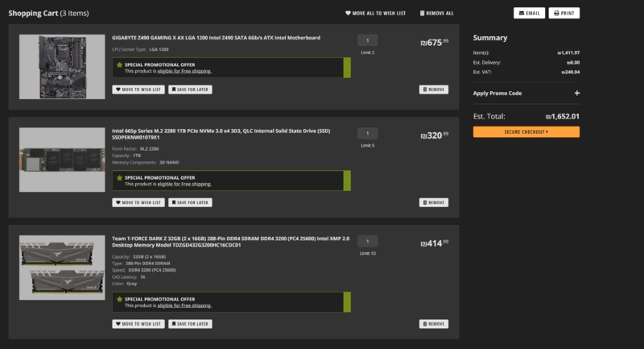Open GIGABYTE Z490 motherboard product thumbnail

point(62,67)
